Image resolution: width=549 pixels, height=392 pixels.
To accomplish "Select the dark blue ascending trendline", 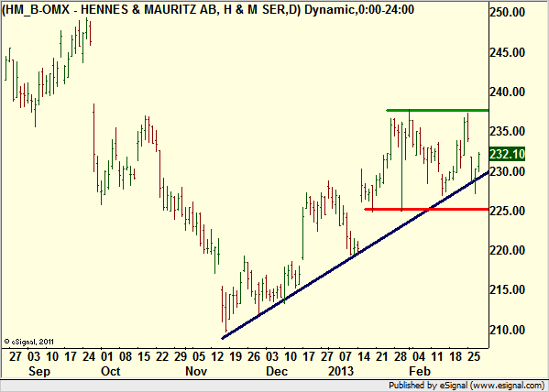I will tap(355, 255).
